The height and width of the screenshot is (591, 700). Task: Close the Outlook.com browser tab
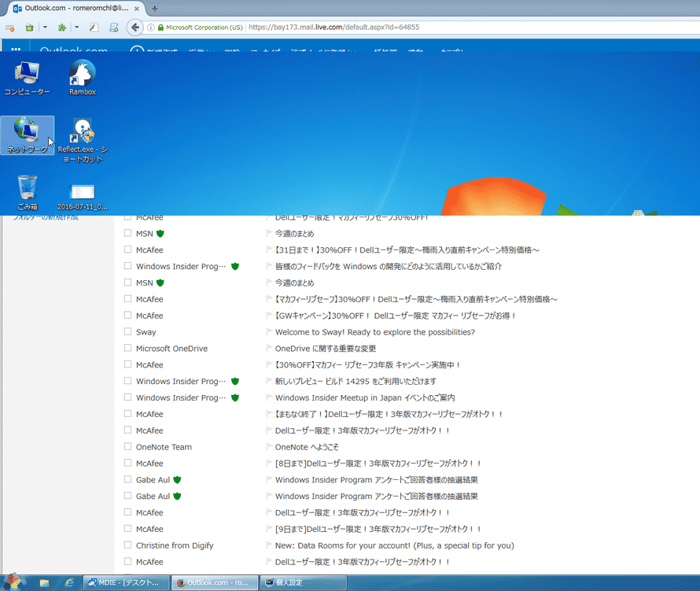coord(137,8)
